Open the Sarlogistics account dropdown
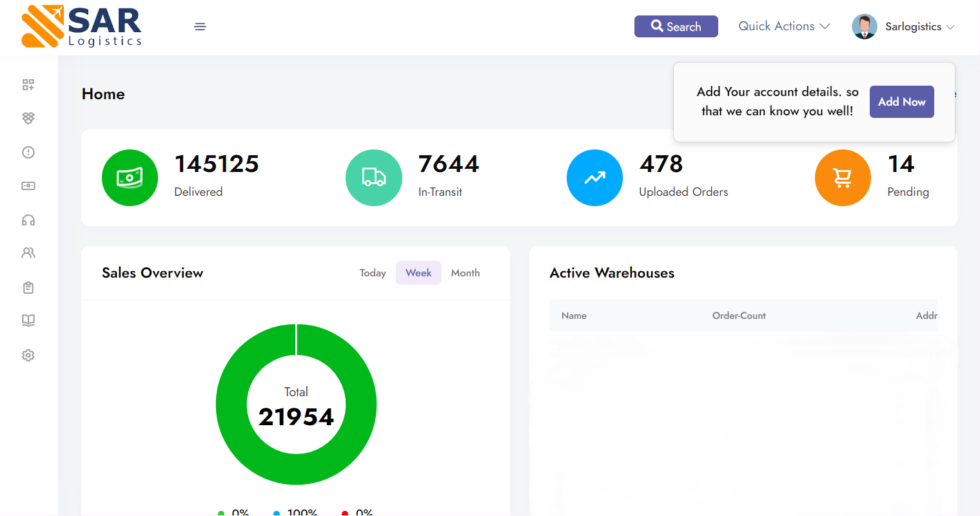 [919, 26]
